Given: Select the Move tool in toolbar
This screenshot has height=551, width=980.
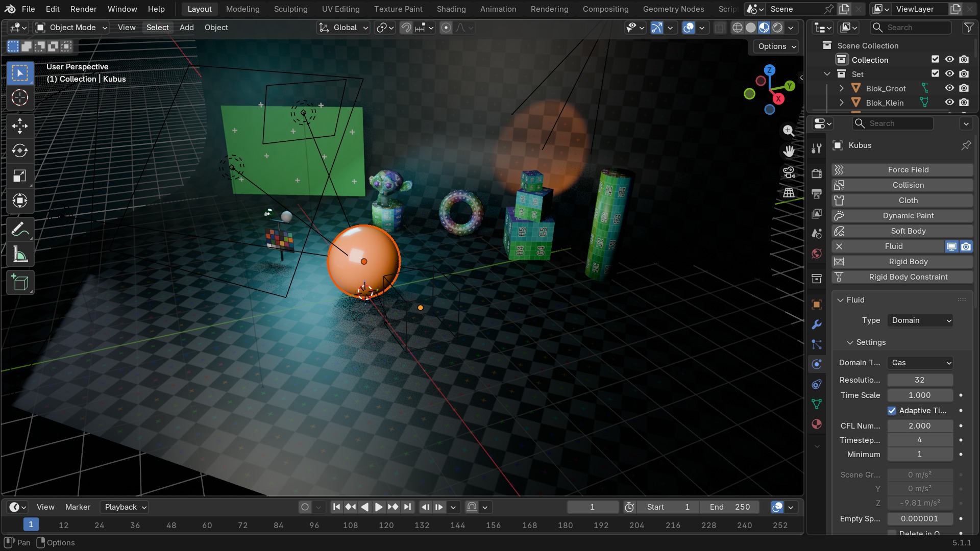Looking at the screenshot, I should point(20,126).
